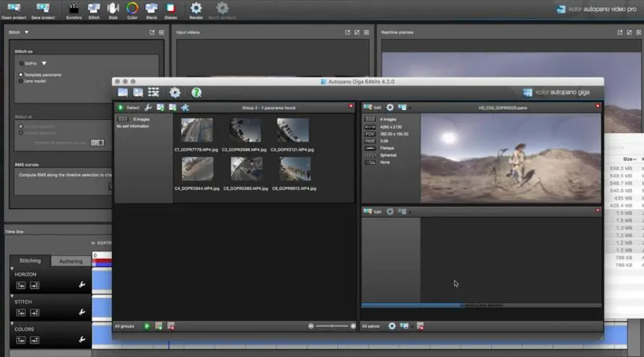Screen dimensions: 644x357
Task: Click the Render gear icon
Action: point(196,10)
